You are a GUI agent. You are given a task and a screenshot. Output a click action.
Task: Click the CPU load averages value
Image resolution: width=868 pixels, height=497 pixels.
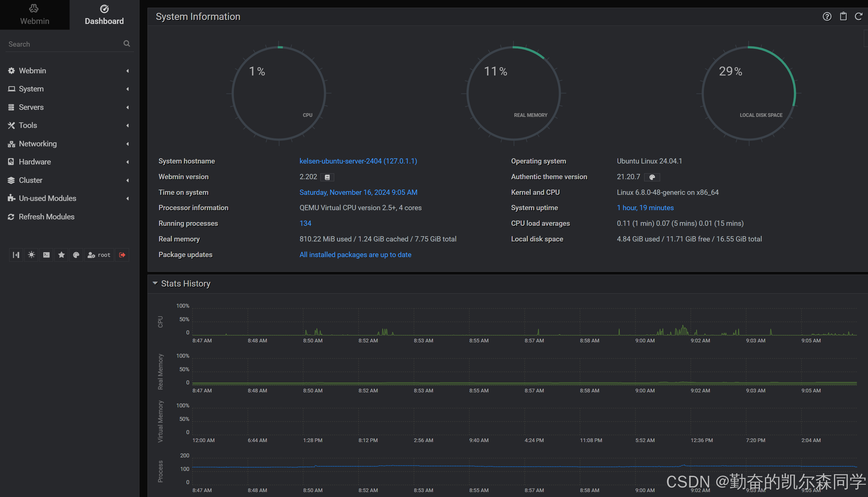680,223
